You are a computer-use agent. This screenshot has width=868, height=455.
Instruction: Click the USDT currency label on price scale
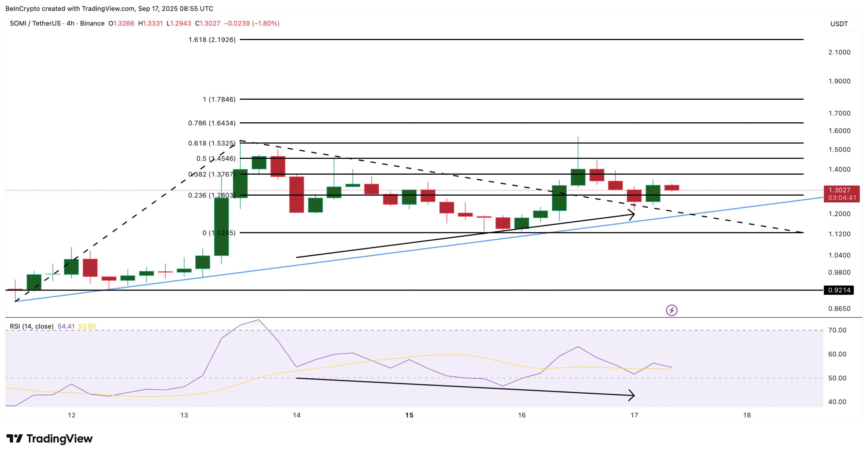839,23
